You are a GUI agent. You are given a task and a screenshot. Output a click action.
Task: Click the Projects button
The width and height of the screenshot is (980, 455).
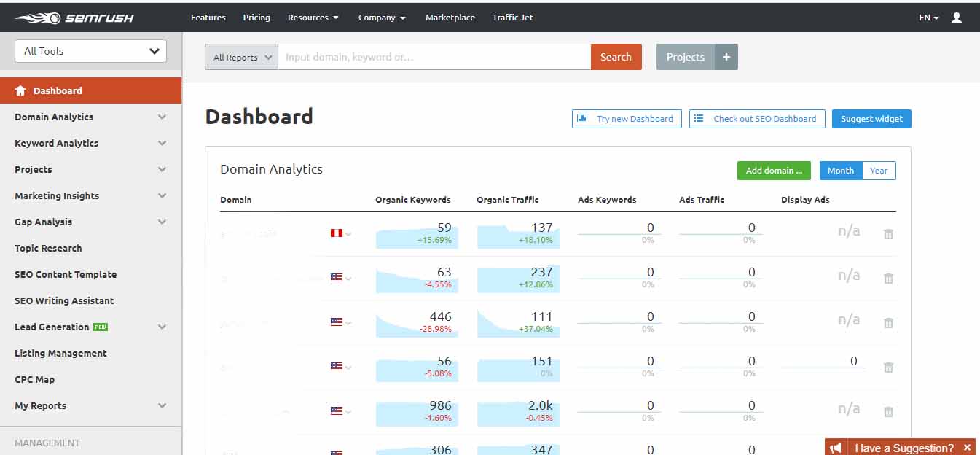[686, 57]
